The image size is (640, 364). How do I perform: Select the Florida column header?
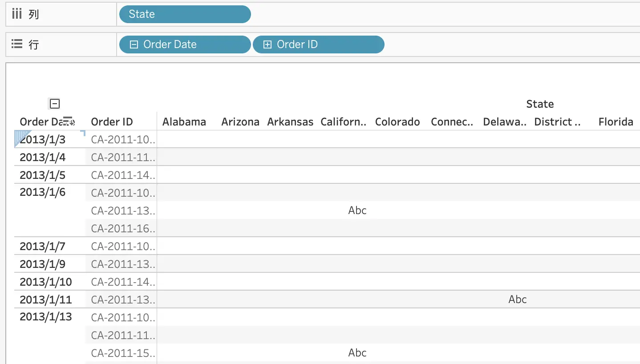616,122
